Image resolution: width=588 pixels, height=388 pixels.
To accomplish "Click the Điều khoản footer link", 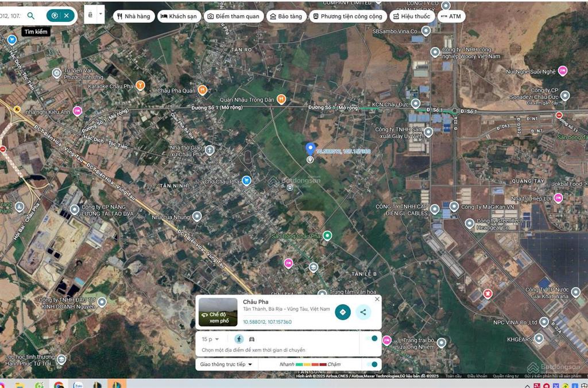I will pyautogui.click(x=477, y=375).
